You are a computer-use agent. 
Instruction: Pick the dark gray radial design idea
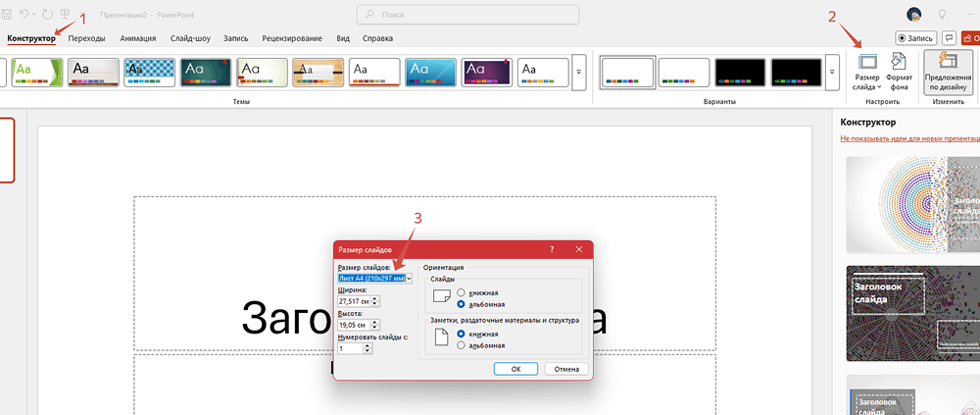pos(913,313)
